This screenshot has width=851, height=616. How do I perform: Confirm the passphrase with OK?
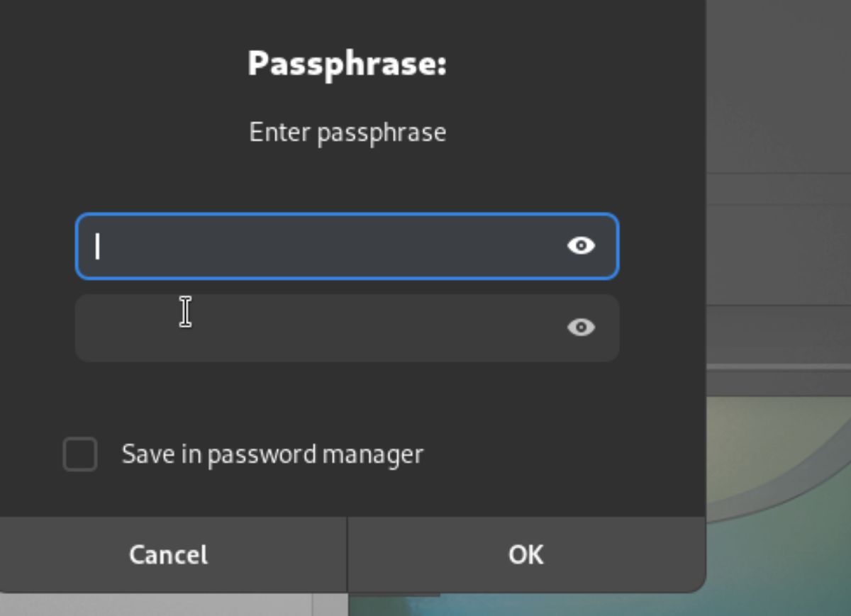click(x=526, y=554)
